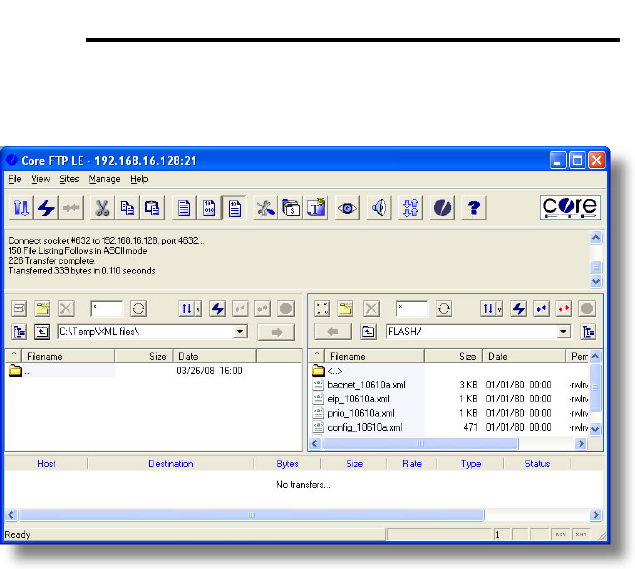
Task: Click the Destination column header in queue
Action: point(170,464)
